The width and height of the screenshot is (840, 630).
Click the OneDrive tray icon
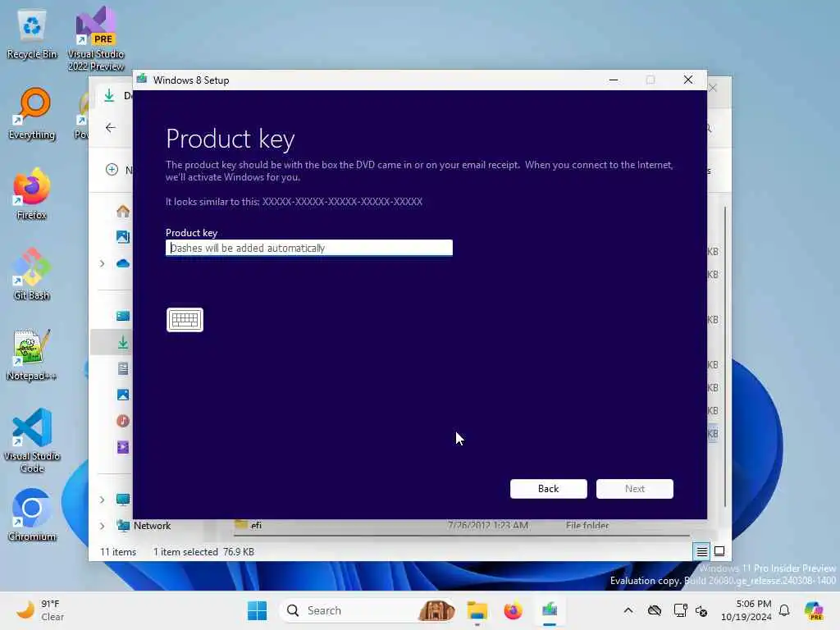tap(655, 610)
